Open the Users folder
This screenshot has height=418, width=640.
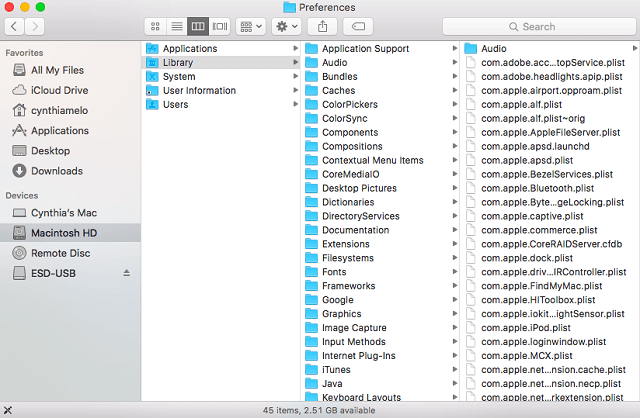point(175,104)
